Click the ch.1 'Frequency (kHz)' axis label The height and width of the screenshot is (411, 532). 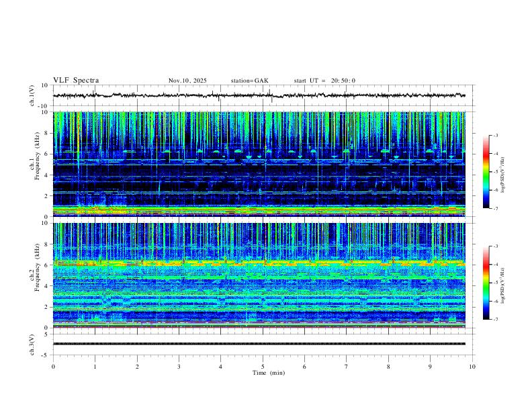pos(37,156)
